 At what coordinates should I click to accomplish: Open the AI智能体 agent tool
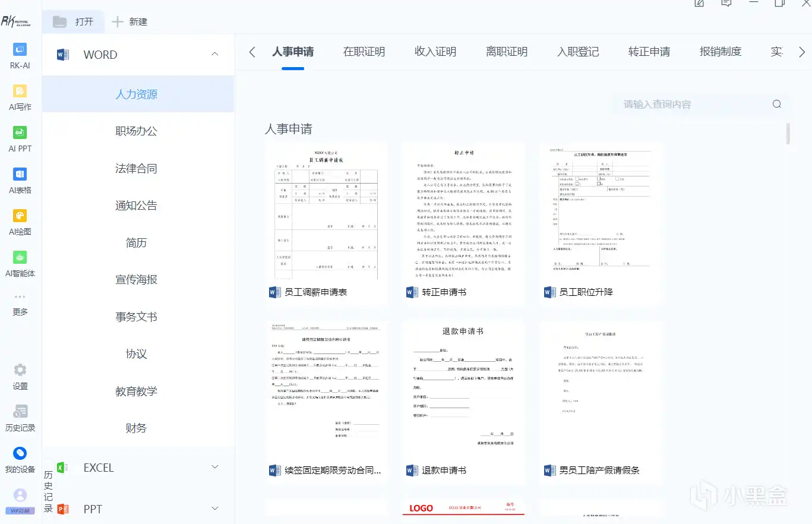[x=20, y=264]
